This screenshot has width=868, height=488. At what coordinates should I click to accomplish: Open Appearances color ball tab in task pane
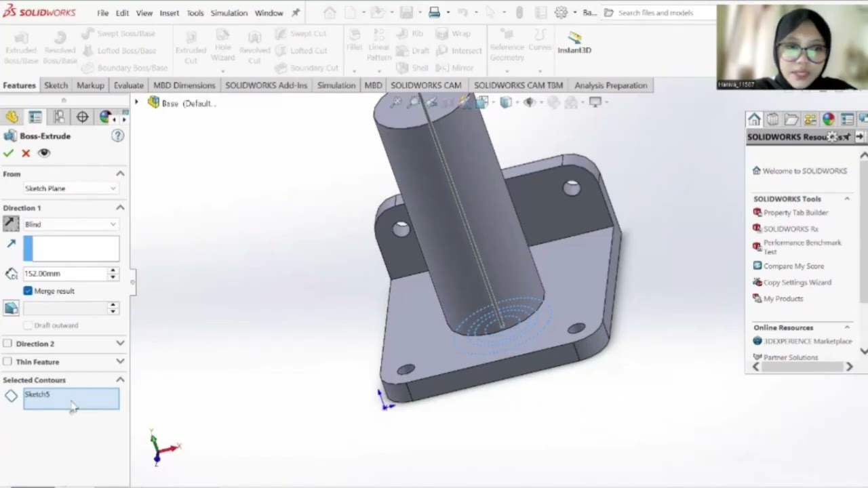(828, 119)
